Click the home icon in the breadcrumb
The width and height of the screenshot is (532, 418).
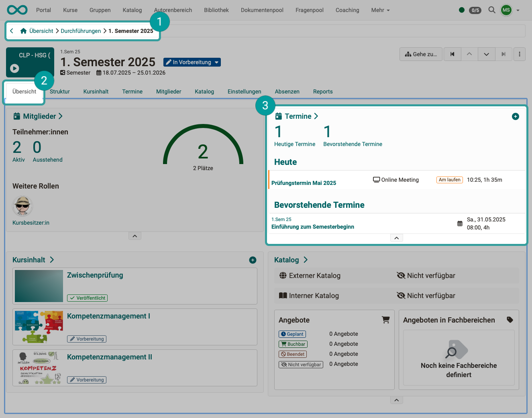tap(23, 30)
